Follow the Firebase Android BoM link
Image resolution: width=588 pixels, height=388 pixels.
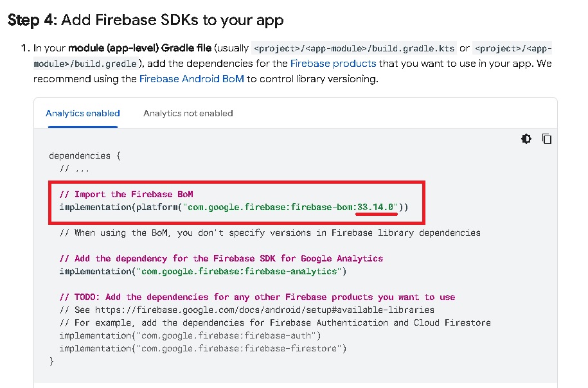[192, 79]
